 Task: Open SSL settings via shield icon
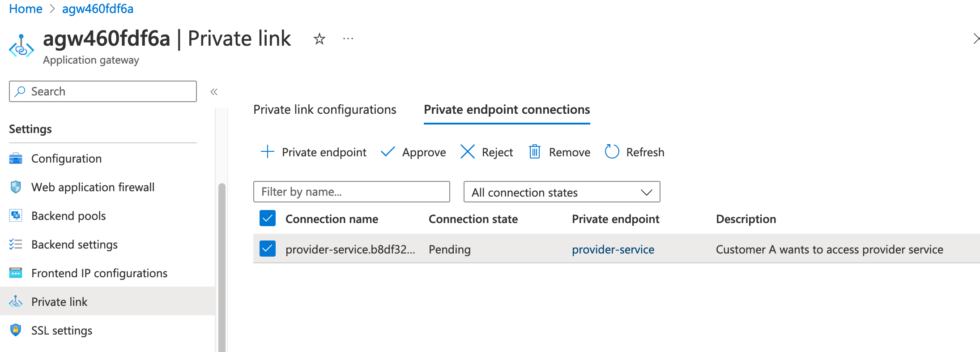[x=16, y=330]
